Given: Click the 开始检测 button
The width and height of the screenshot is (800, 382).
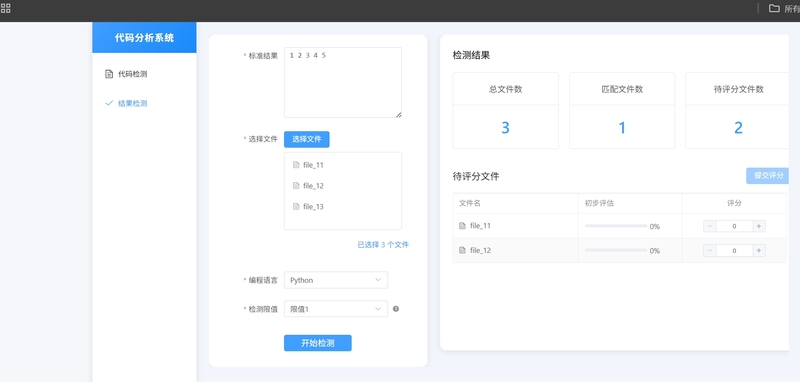Looking at the screenshot, I should tap(318, 343).
